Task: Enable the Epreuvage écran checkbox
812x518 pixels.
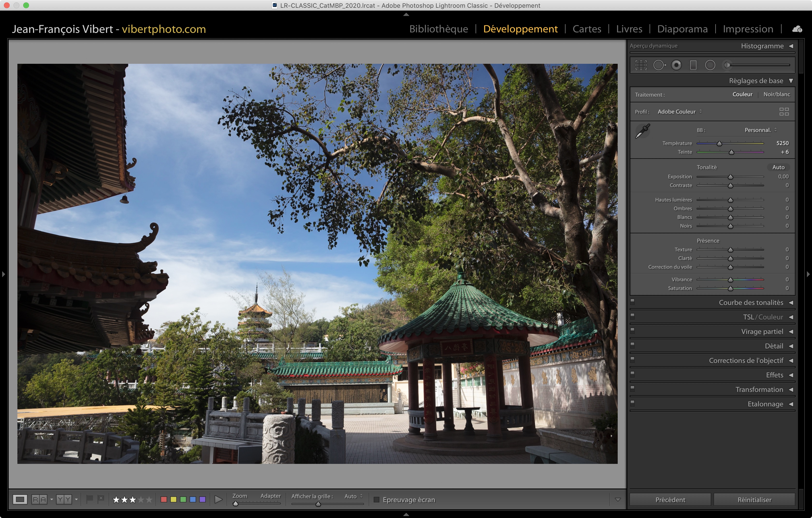Action: 376,499
